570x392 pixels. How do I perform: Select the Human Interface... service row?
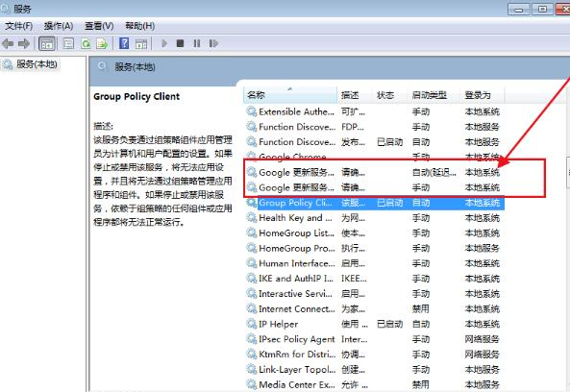point(374,263)
